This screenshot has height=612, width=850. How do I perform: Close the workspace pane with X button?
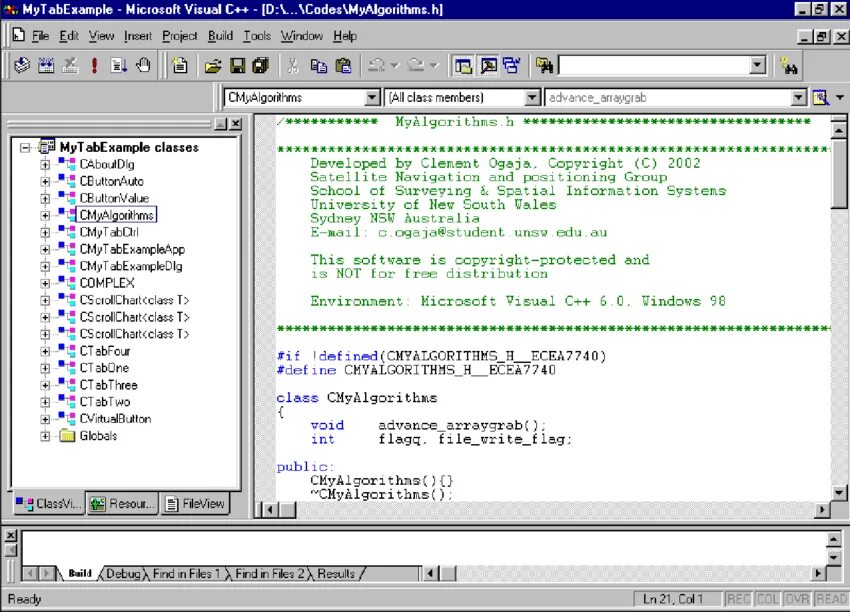235,124
